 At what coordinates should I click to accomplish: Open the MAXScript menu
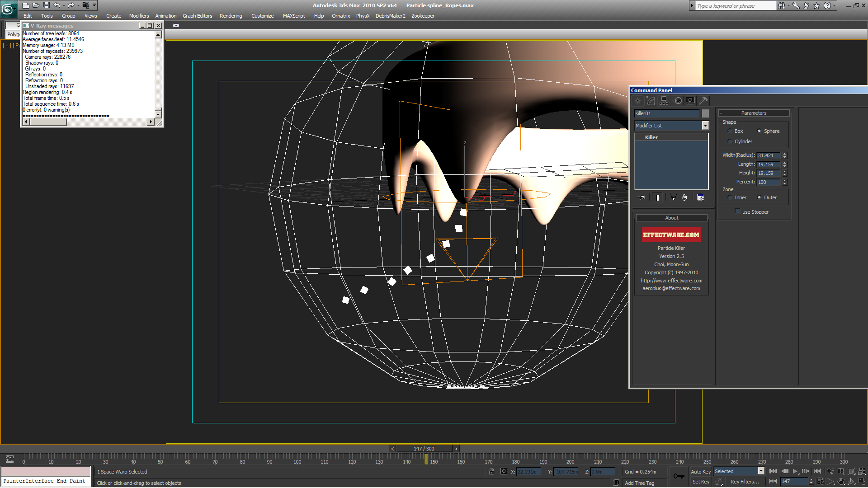(x=293, y=16)
